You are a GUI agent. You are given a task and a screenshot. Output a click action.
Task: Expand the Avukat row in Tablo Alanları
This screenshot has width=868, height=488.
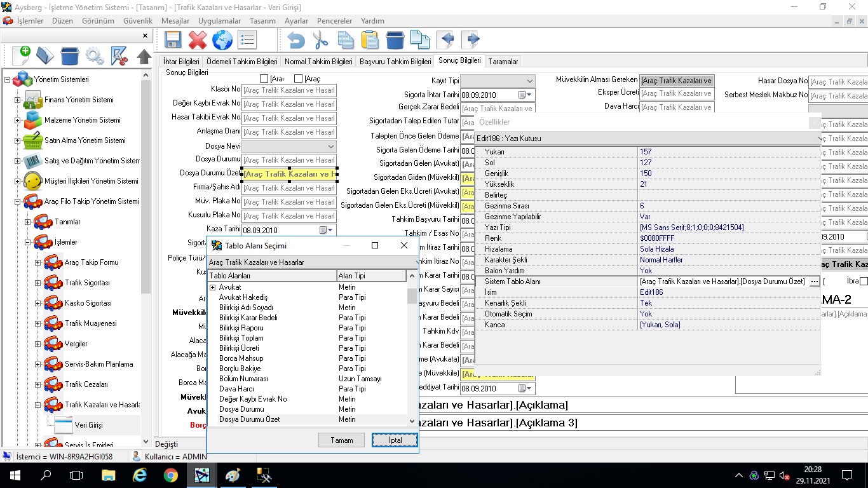click(x=213, y=287)
